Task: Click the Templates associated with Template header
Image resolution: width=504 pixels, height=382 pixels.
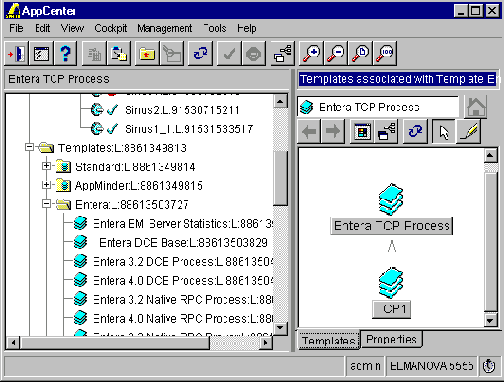Action: (x=399, y=79)
